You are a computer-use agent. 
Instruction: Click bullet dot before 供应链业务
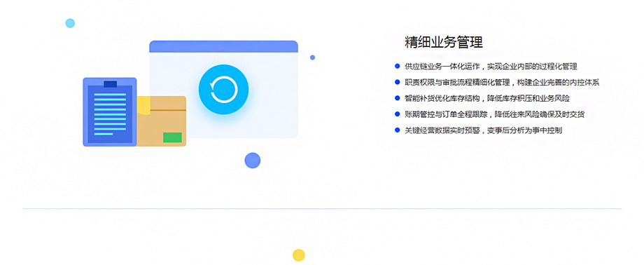point(397,66)
